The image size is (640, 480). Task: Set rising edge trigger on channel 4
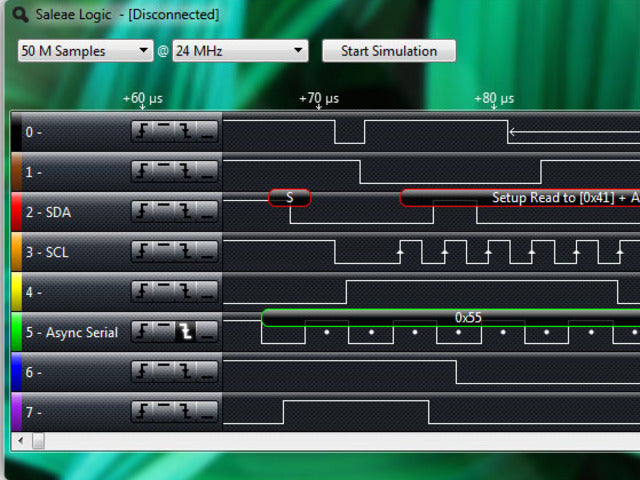(x=144, y=292)
